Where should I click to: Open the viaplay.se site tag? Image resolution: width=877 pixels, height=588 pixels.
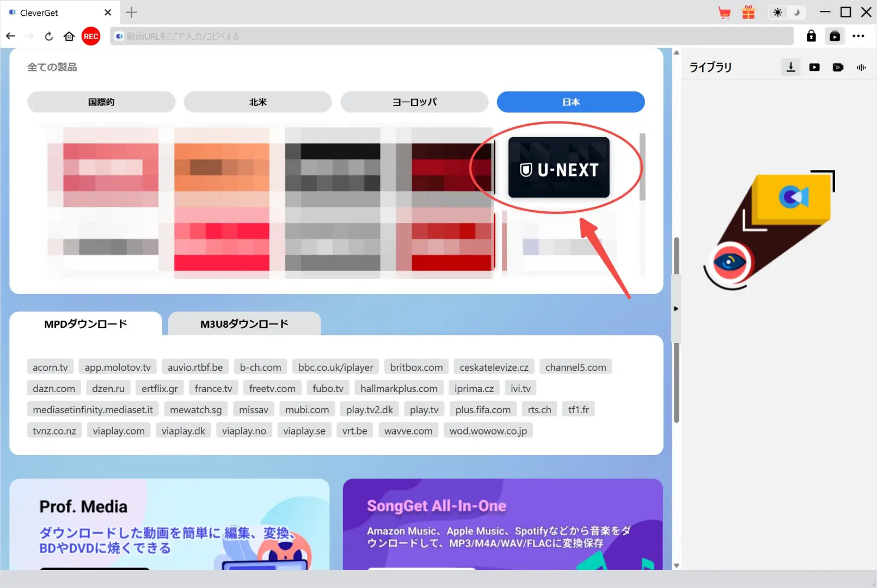click(304, 431)
